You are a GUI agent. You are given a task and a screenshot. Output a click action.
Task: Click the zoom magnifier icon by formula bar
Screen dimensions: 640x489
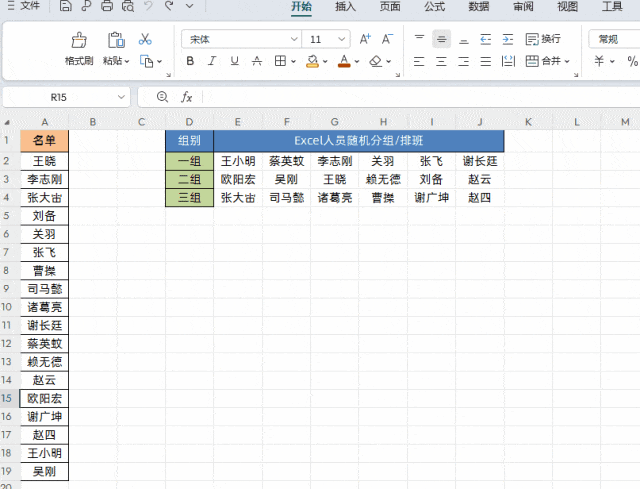pyautogui.click(x=162, y=97)
